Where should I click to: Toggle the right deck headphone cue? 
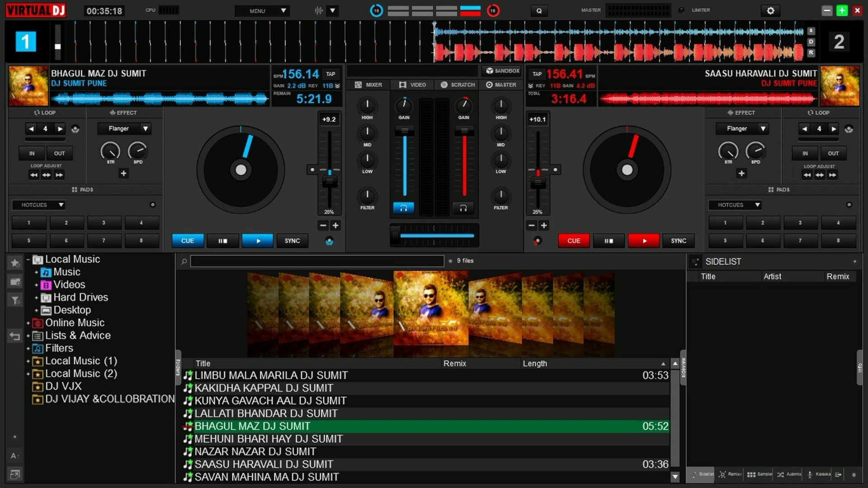[x=463, y=208]
